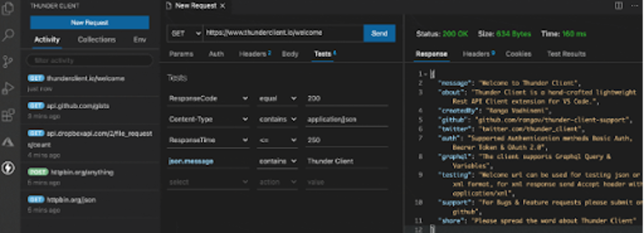Open the equal action dropdown

coord(277,99)
